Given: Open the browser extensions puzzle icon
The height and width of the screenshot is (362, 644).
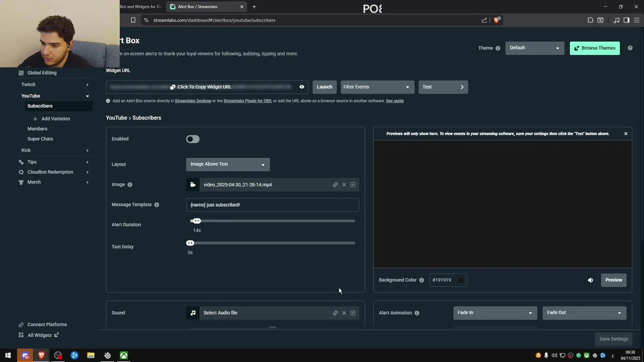Looking at the screenshot, I should [590, 20].
